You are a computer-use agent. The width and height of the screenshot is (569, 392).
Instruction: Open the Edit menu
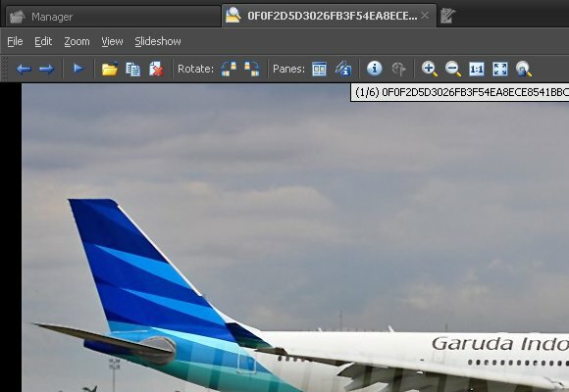43,41
